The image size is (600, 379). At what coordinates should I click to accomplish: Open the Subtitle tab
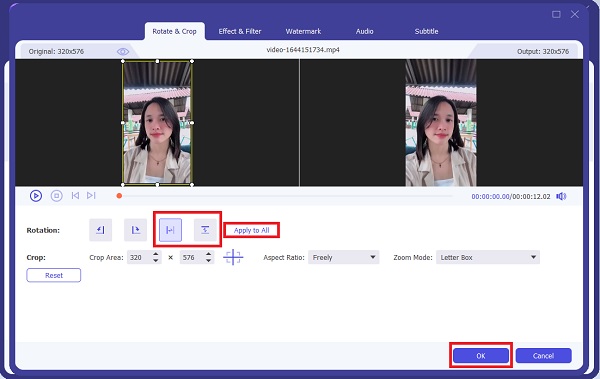(x=426, y=31)
